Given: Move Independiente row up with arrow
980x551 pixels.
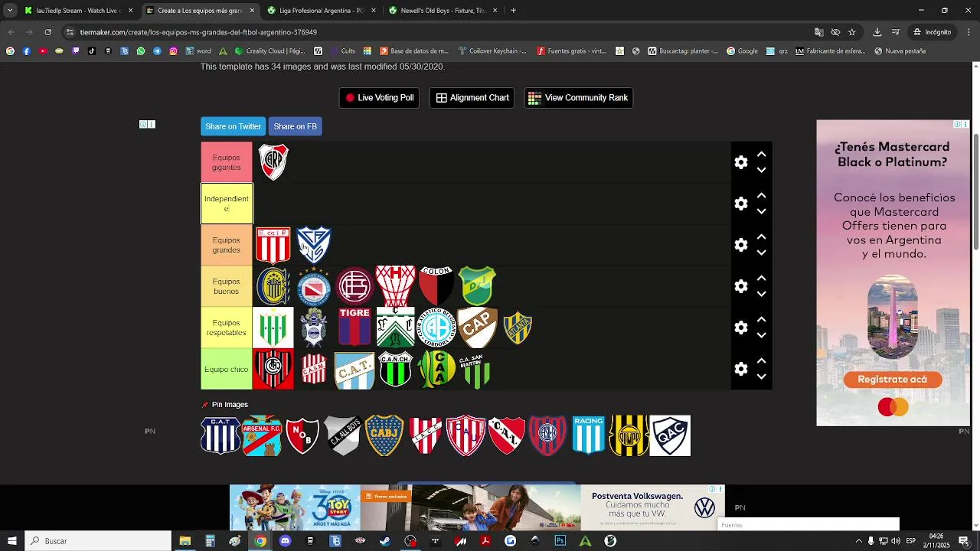Looking at the screenshot, I should coord(761,195).
